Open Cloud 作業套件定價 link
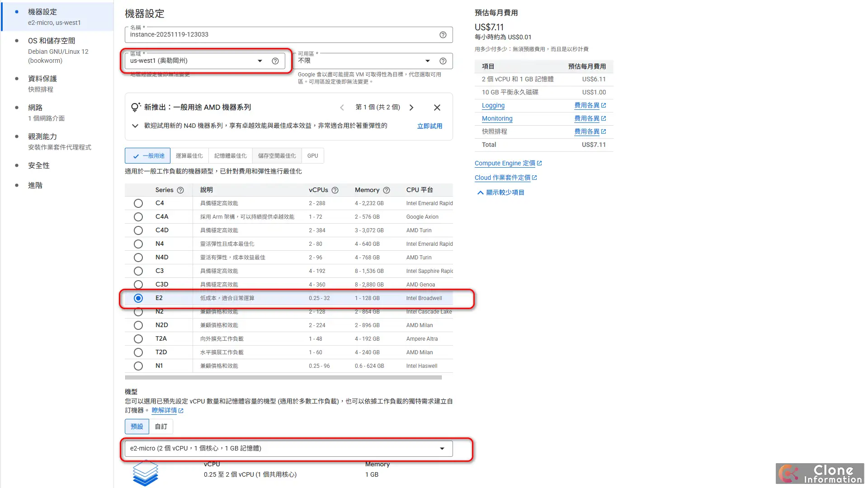Image resolution: width=868 pixels, height=488 pixels. click(503, 178)
